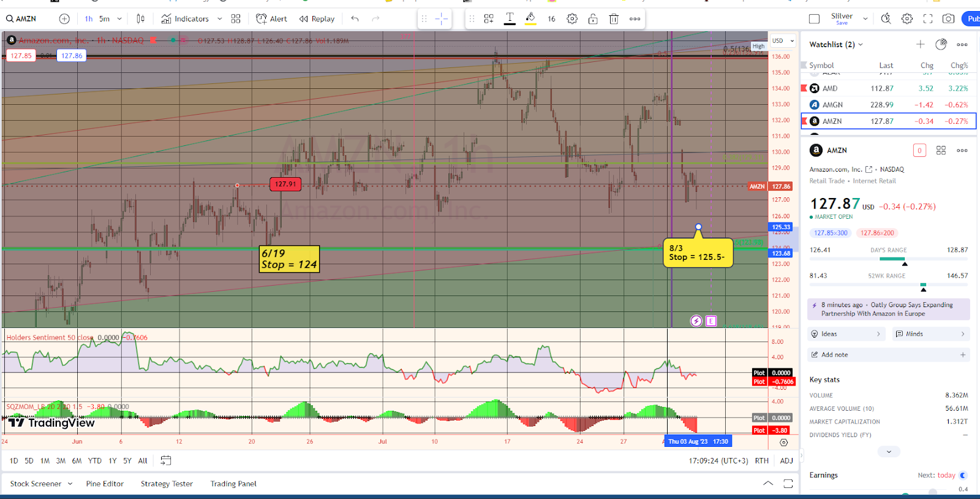
Task: Lock the selected drawing
Action: click(x=593, y=19)
